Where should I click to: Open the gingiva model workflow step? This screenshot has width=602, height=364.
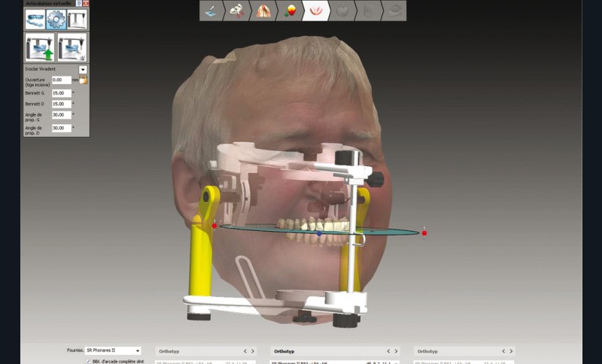(x=264, y=11)
